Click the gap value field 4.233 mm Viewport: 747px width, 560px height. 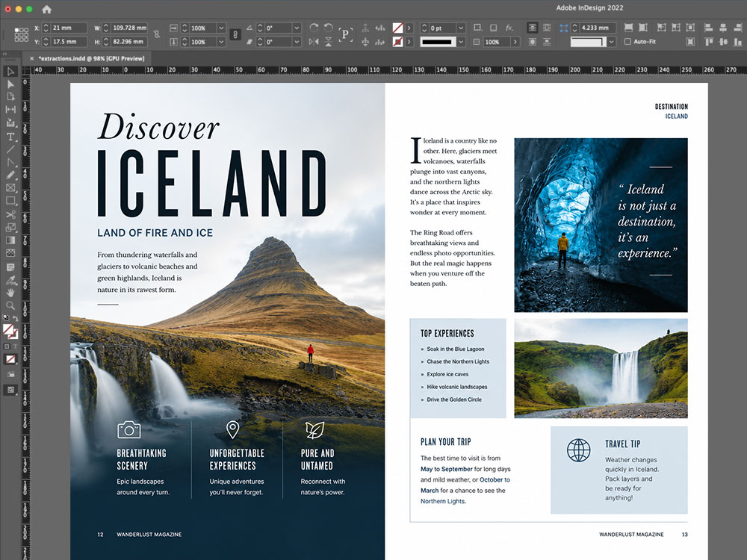598,28
